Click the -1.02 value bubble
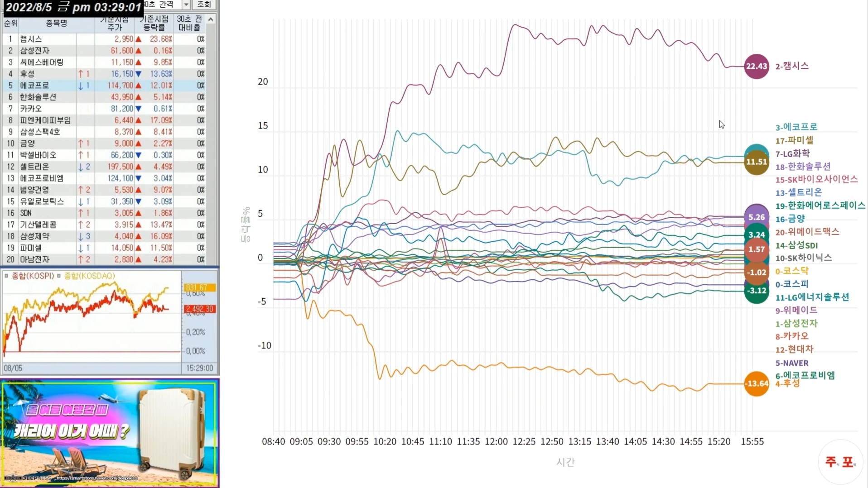Screen dimensions: 868x488 tap(757, 273)
